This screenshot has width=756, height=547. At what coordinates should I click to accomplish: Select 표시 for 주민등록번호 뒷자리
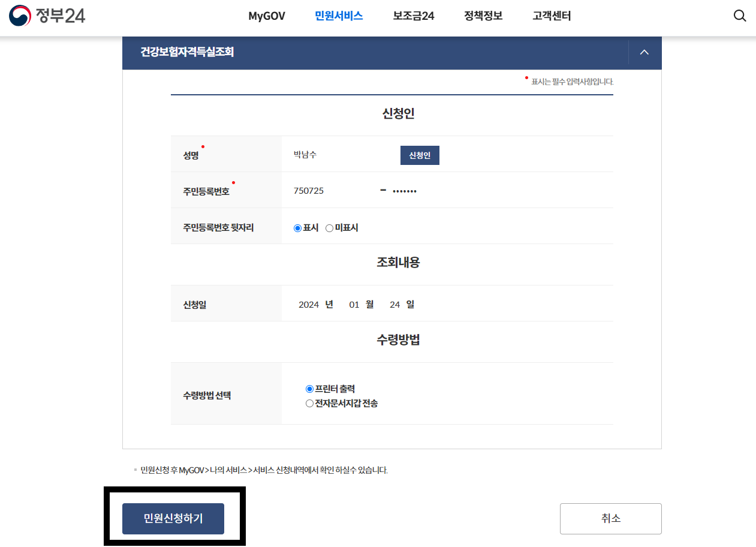click(x=297, y=228)
